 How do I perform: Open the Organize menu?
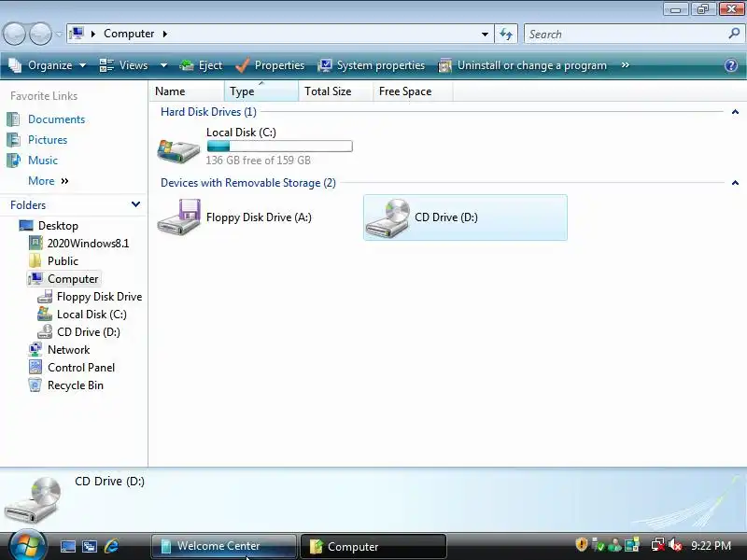[x=48, y=65]
